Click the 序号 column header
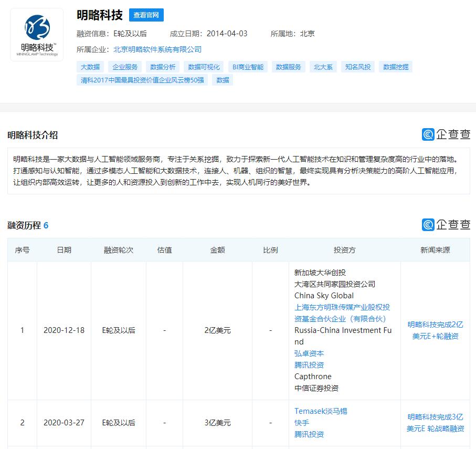The height and width of the screenshot is (449, 476). [x=22, y=250]
